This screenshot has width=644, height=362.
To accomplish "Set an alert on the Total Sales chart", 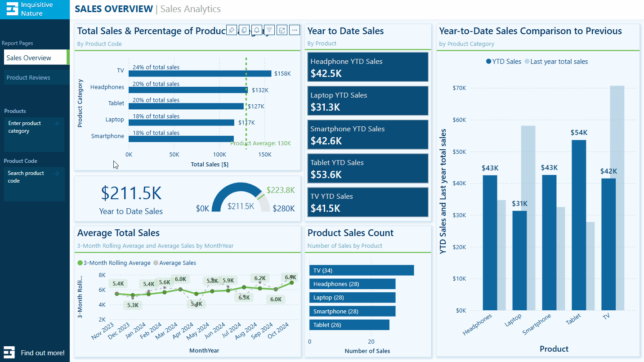I will tap(256, 30).
